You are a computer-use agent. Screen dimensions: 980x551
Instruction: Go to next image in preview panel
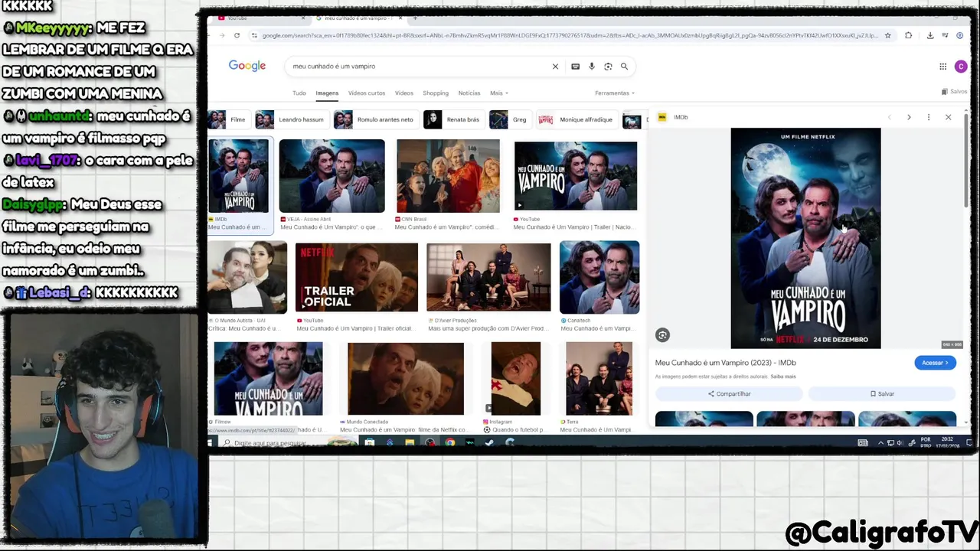point(909,117)
